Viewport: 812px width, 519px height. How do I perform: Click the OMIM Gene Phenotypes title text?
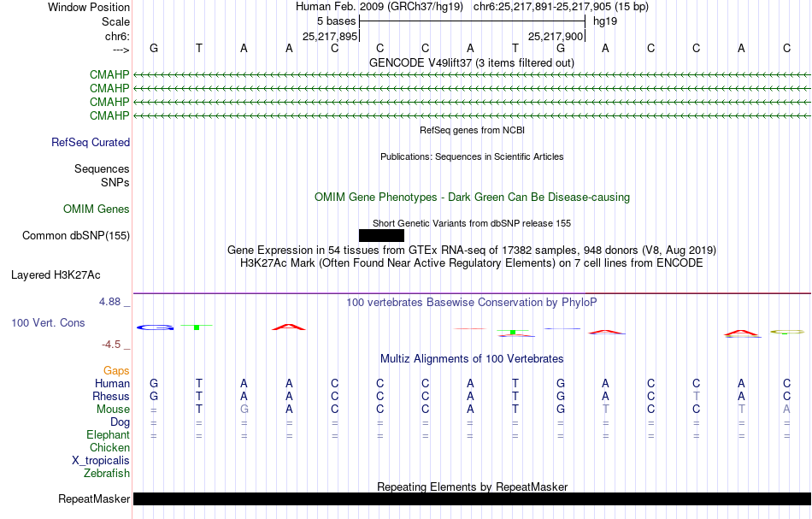pyautogui.click(x=472, y=197)
